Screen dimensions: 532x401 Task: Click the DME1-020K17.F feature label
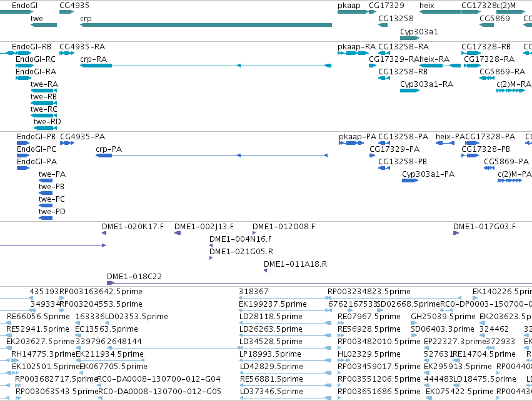(133, 227)
